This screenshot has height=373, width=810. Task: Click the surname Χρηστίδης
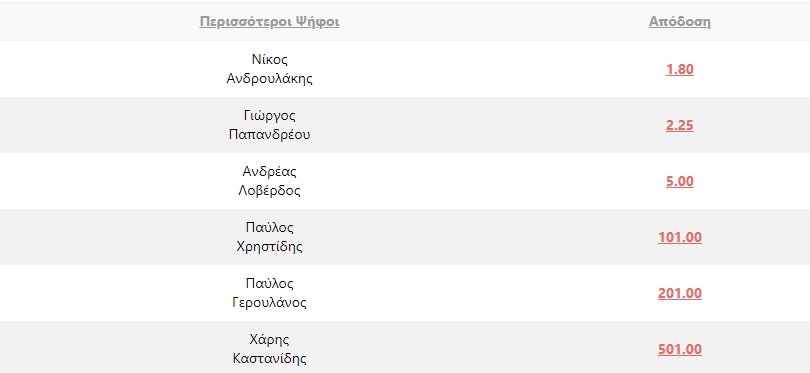[x=269, y=247]
